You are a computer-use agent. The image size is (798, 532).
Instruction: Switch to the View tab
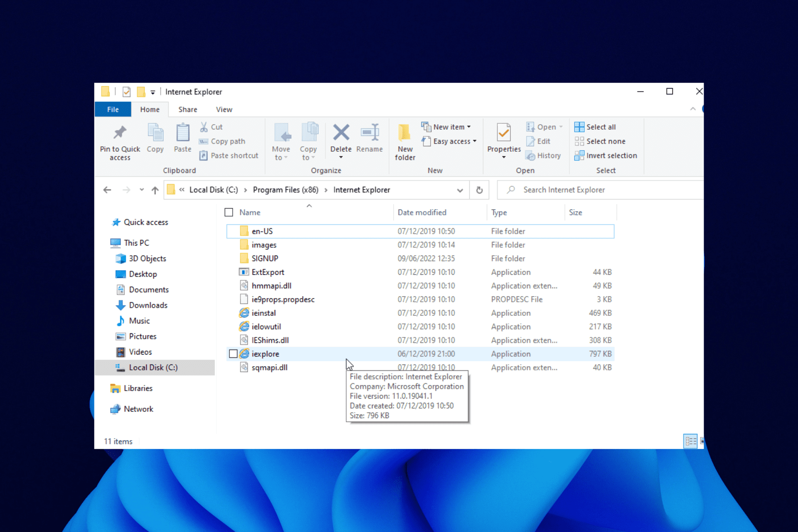(224, 109)
